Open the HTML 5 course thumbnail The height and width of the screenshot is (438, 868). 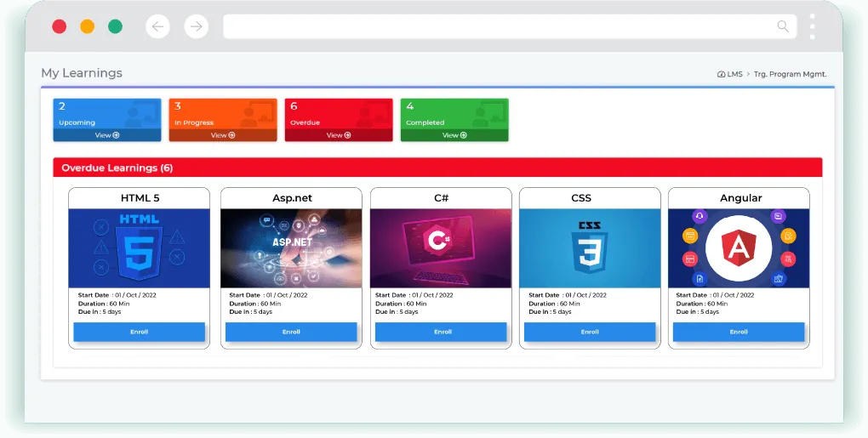[139, 248]
